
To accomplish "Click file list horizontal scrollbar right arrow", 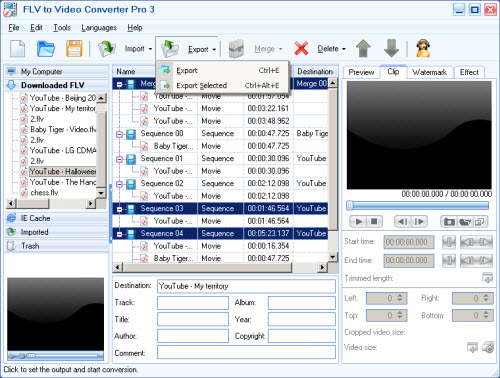I will click(90, 203).
